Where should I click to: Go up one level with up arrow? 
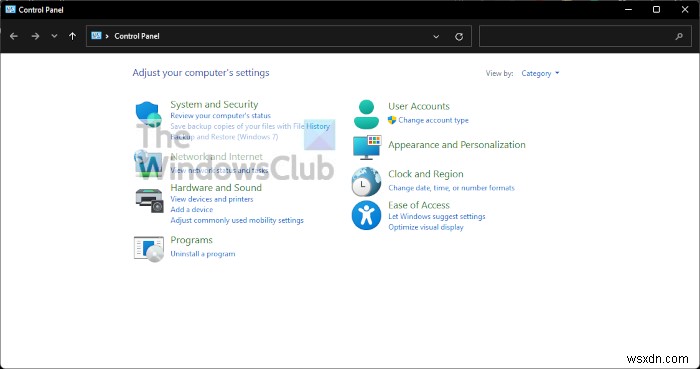pyautogui.click(x=73, y=36)
